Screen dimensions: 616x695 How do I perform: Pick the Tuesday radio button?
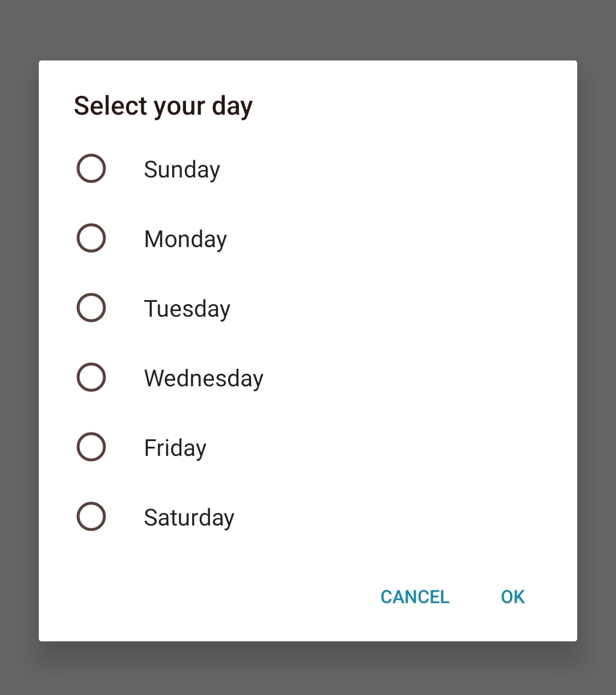[x=91, y=308]
